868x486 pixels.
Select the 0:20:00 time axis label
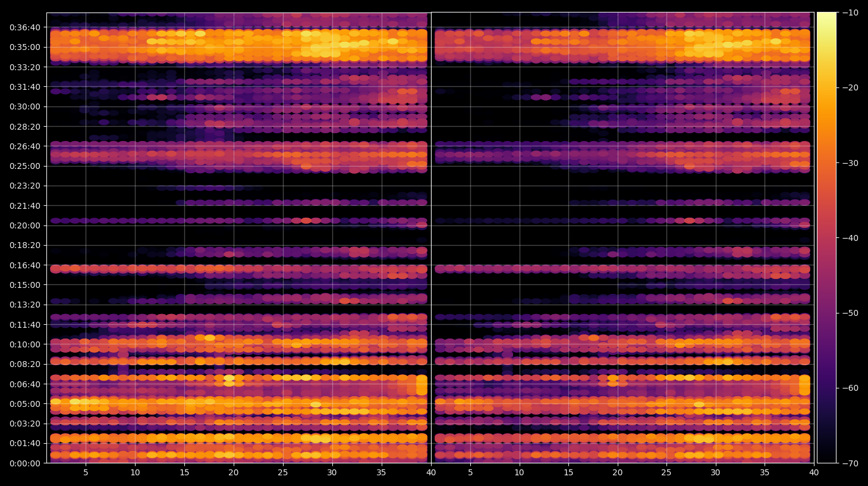click(25, 225)
